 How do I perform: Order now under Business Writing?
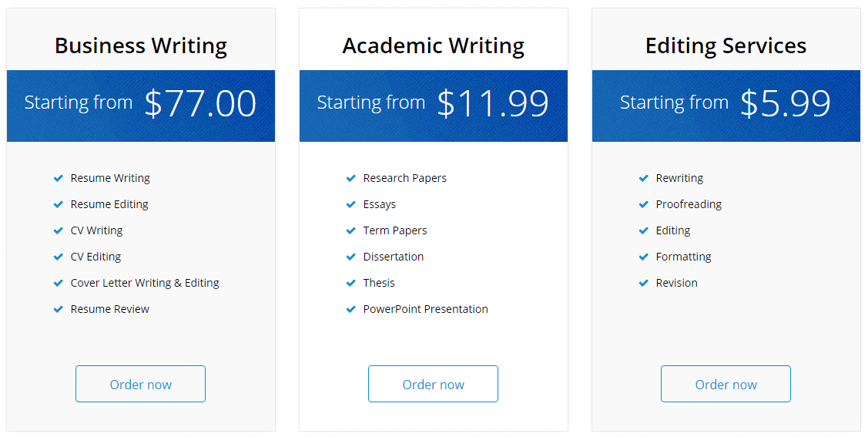(x=141, y=384)
